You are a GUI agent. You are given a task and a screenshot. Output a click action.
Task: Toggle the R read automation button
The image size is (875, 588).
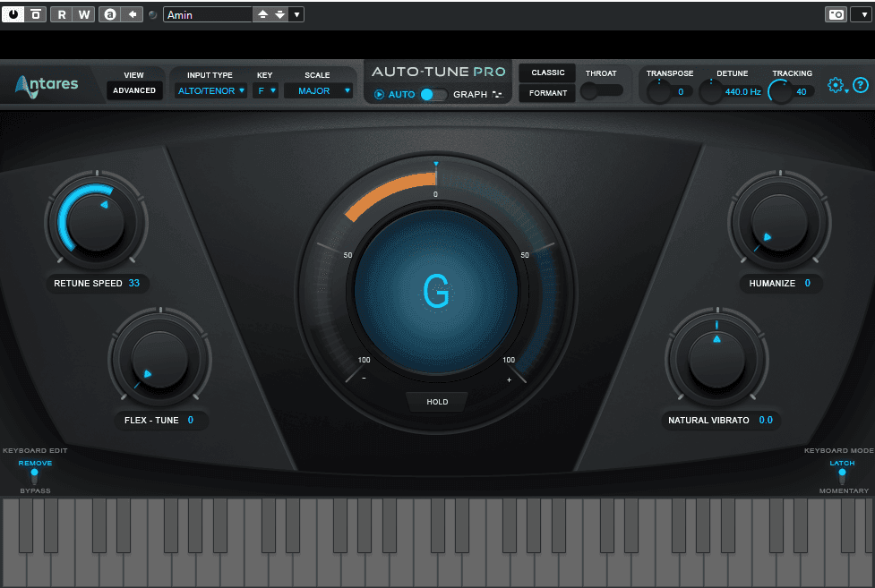pyautogui.click(x=62, y=14)
